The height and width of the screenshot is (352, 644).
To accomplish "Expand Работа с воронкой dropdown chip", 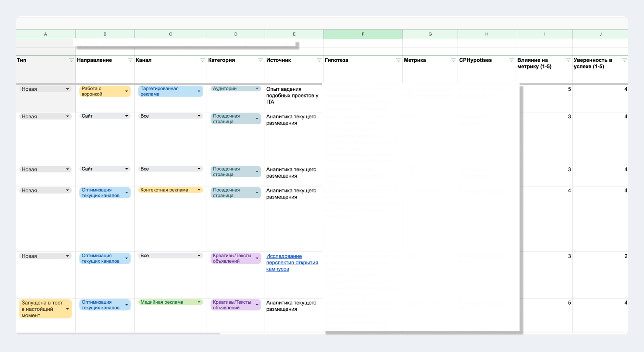I will 126,91.
